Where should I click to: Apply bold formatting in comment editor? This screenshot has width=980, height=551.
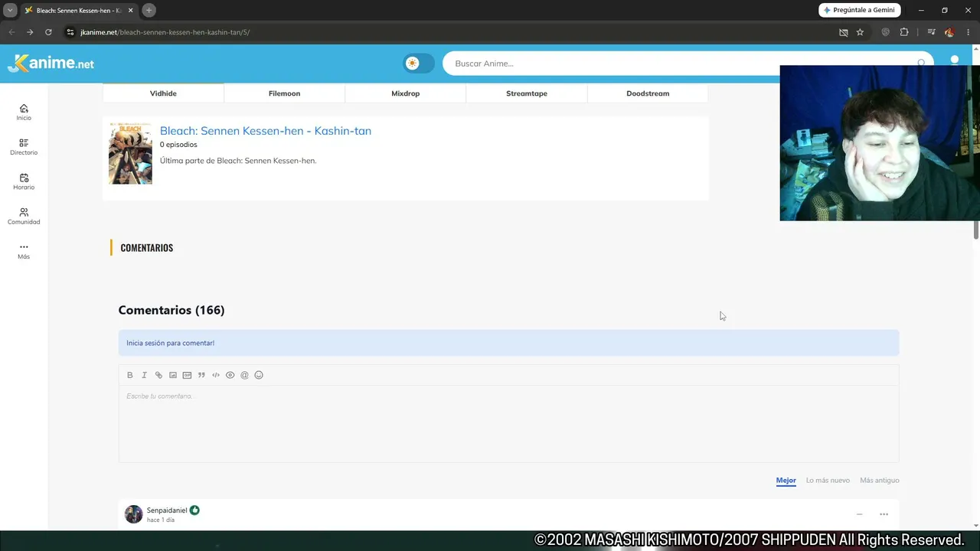point(130,375)
